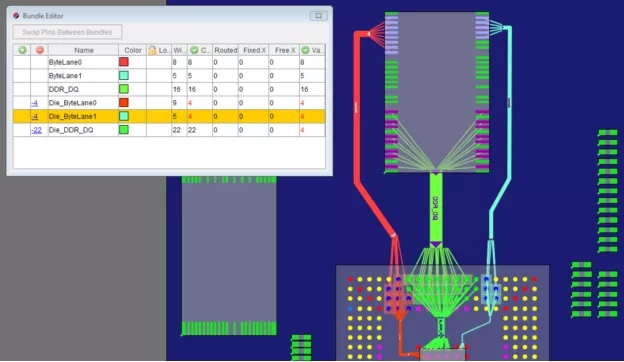Open ByteLane1 cyan color swatch
The image size is (624, 362).
pyautogui.click(x=124, y=76)
